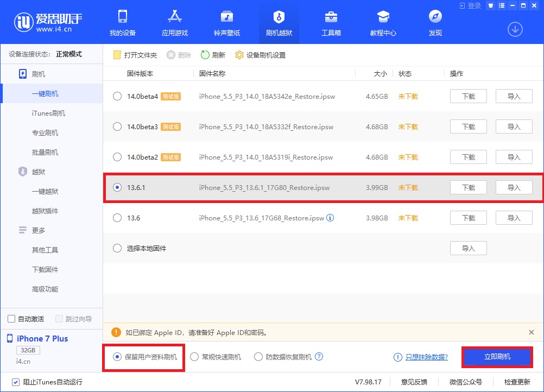Screen dimensions: 544x392
Task: Open the 工具箱 toolbox section
Action: [330, 22]
